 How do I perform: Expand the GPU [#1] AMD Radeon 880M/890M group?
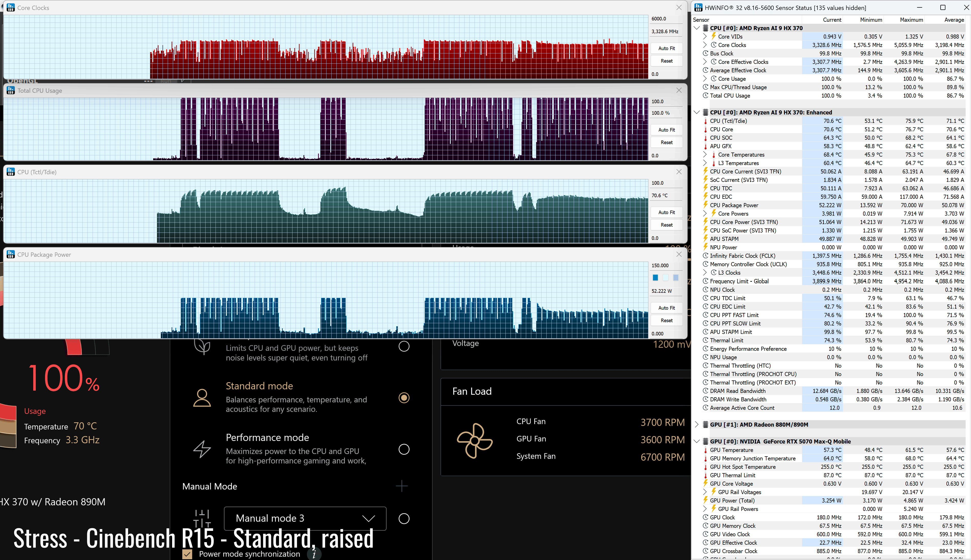pyautogui.click(x=697, y=425)
